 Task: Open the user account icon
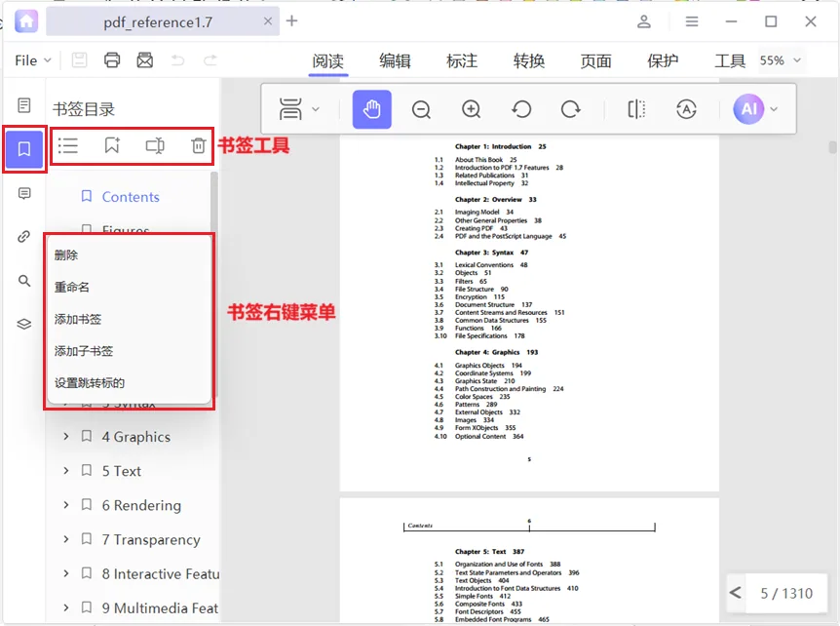click(644, 21)
